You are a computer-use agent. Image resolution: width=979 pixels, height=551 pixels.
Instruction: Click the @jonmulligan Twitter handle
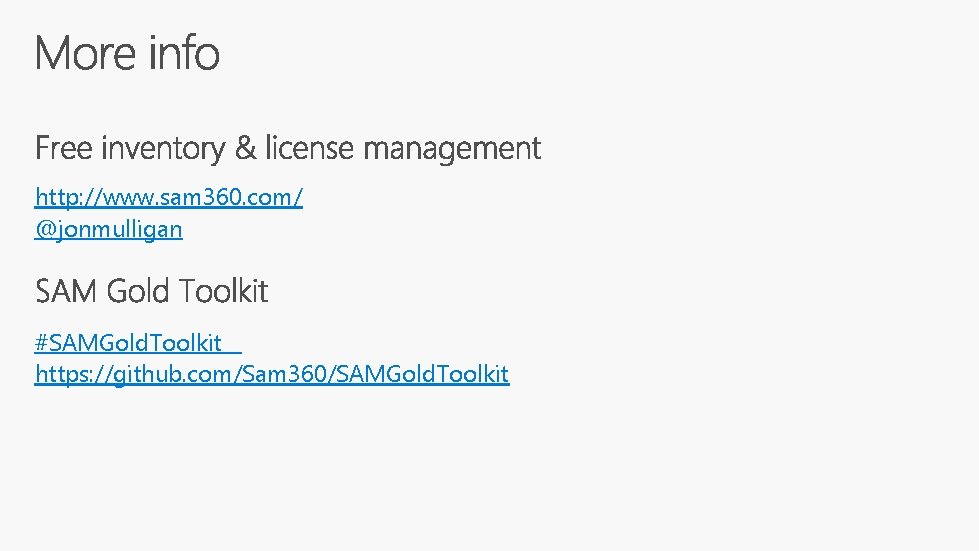point(109,229)
